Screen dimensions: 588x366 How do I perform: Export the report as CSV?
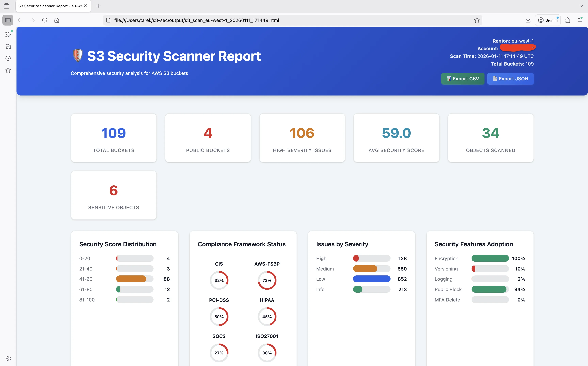462,79
